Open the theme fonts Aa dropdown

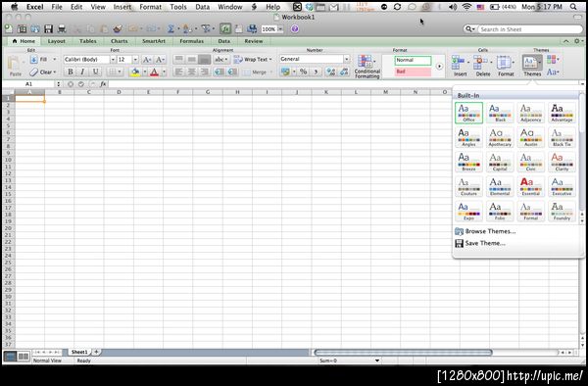point(553,72)
